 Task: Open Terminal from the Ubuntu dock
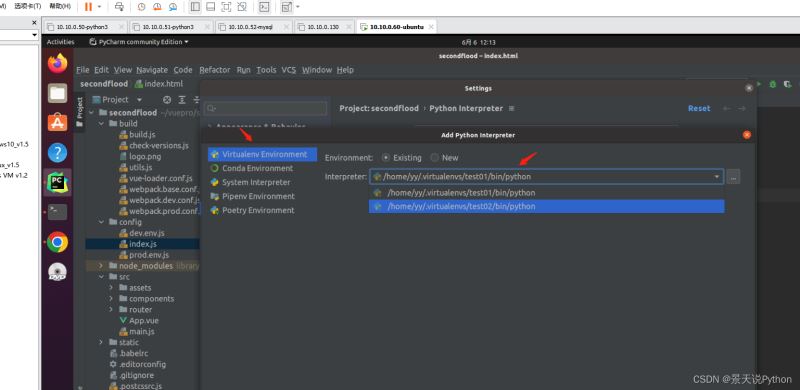click(58, 211)
